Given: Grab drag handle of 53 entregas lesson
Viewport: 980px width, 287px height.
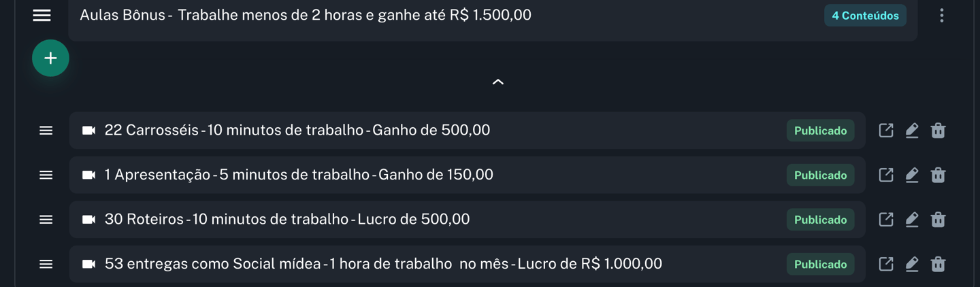Looking at the screenshot, I should 46,264.
